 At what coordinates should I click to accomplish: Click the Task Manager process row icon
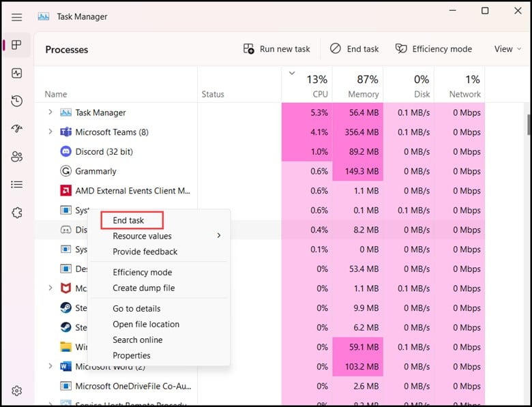click(66, 112)
